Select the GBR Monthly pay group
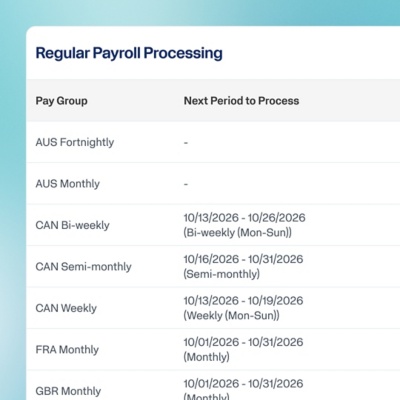Screen dimensions: 400x400 (68, 391)
